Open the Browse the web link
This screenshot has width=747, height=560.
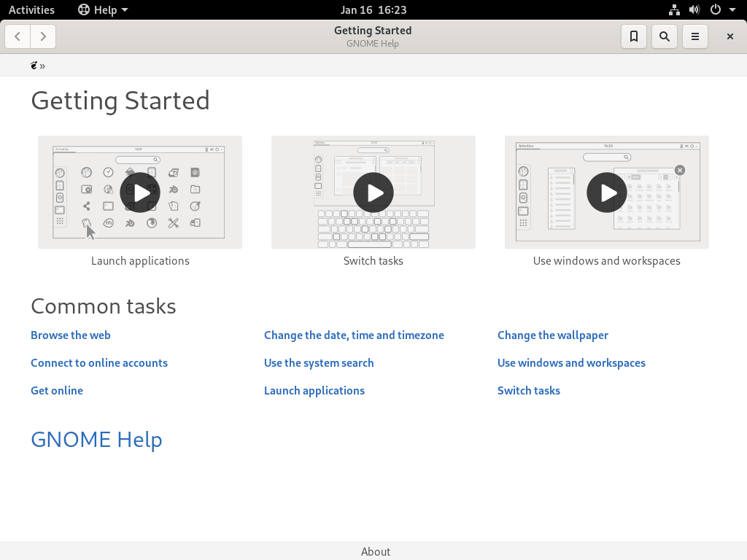pos(71,335)
